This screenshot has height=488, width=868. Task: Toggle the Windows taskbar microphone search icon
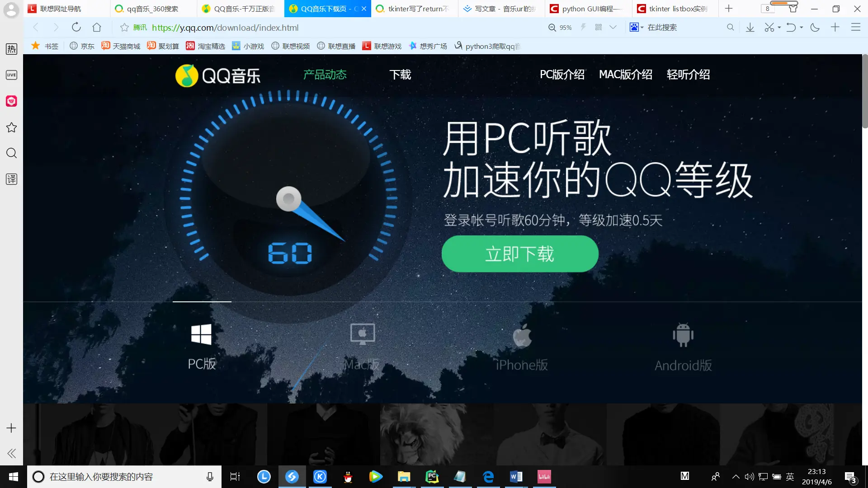click(x=210, y=477)
